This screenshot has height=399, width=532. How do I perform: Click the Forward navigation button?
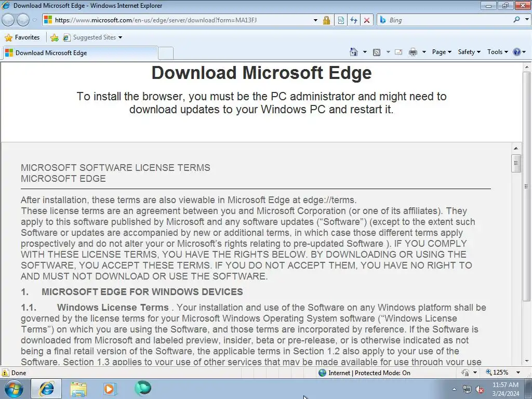[23, 20]
